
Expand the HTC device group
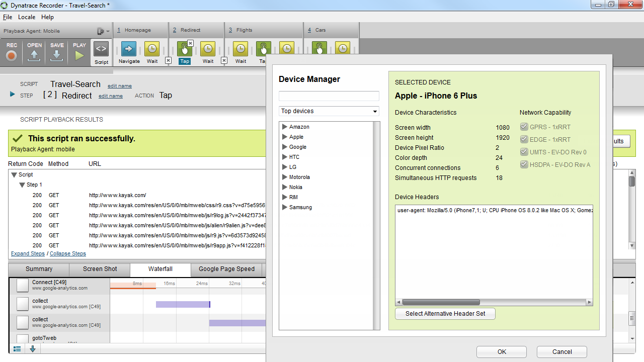pyautogui.click(x=285, y=157)
